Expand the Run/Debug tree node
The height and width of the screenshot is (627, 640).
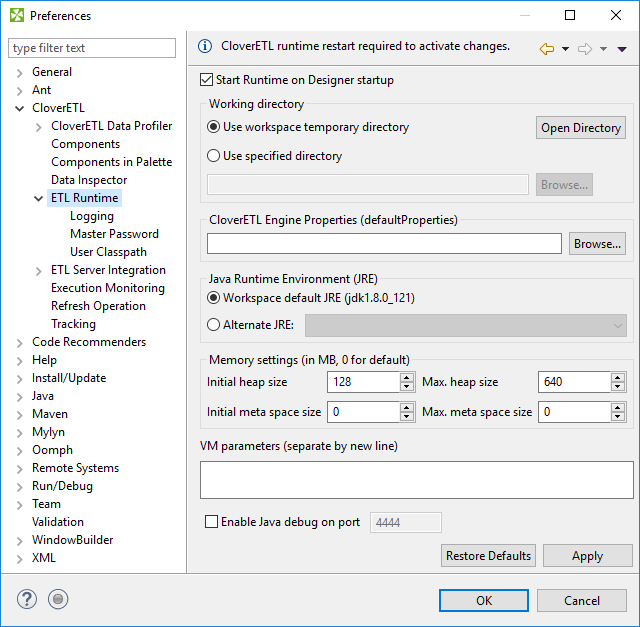click(x=19, y=487)
